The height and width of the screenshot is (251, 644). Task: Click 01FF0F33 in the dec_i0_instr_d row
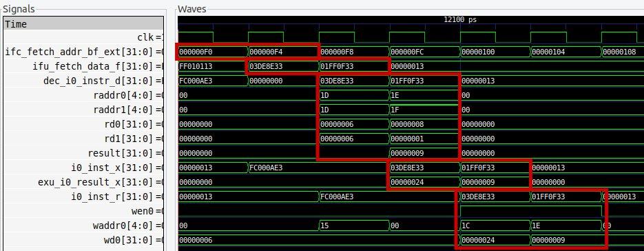tap(408, 81)
